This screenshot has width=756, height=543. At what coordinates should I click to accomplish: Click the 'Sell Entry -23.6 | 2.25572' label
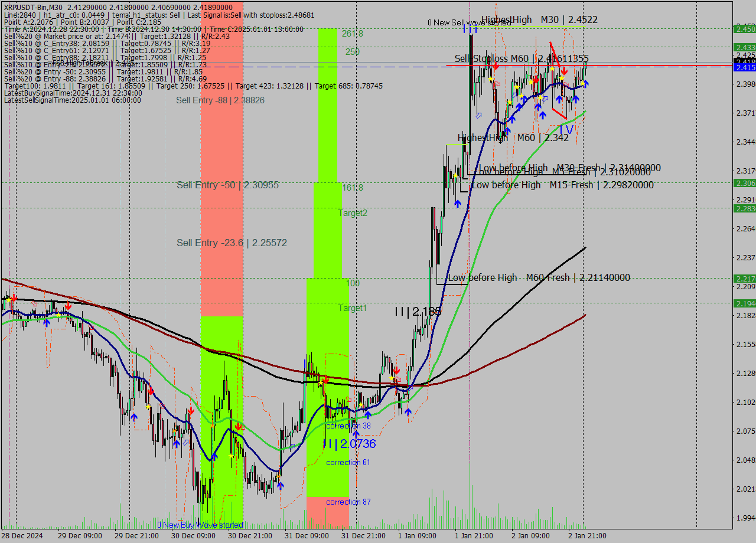[232, 243]
